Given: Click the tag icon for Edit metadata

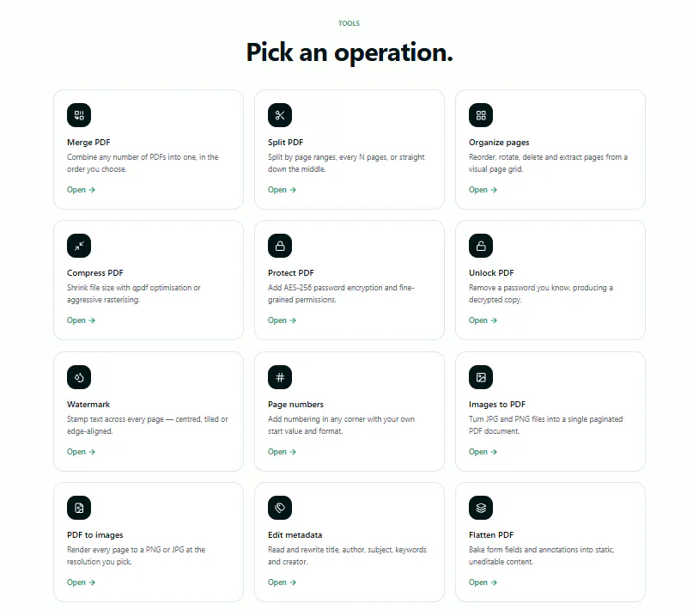Looking at the screenshot, I should (x=280, y=508).
